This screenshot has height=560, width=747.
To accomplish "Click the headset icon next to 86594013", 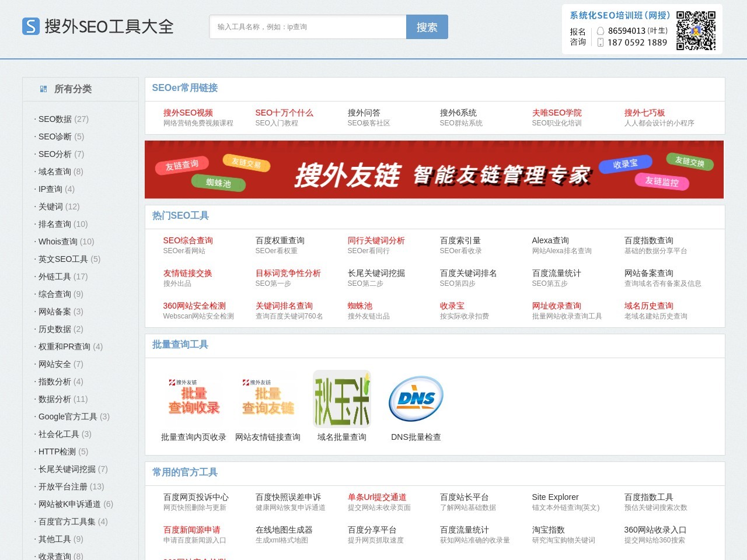I will click(x=601, y=30).
